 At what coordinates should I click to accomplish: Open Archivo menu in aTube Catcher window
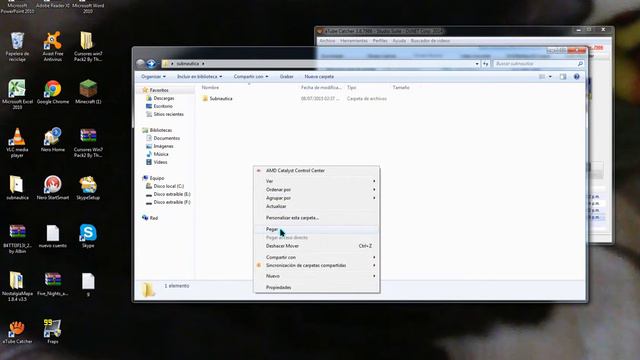(x=327, y=41)
